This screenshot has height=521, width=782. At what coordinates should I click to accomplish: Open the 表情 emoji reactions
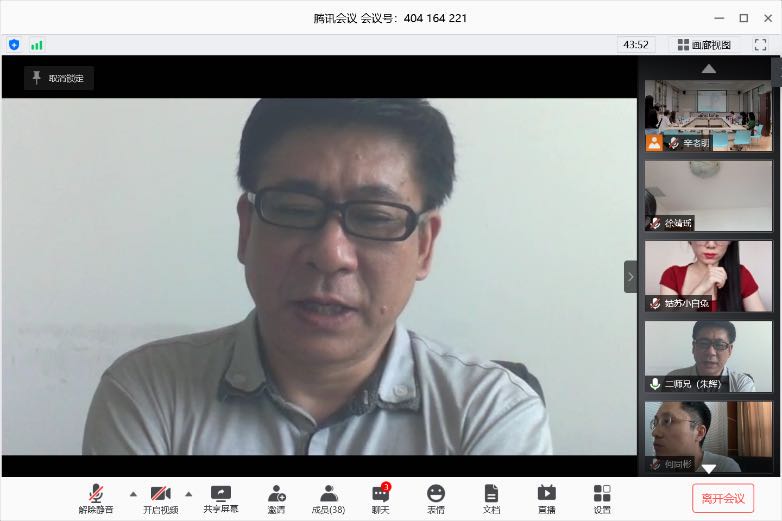coord(436,498)
